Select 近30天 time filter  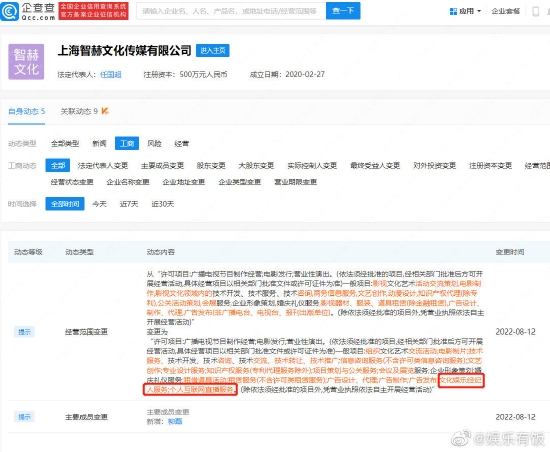(x=162, y=204)
